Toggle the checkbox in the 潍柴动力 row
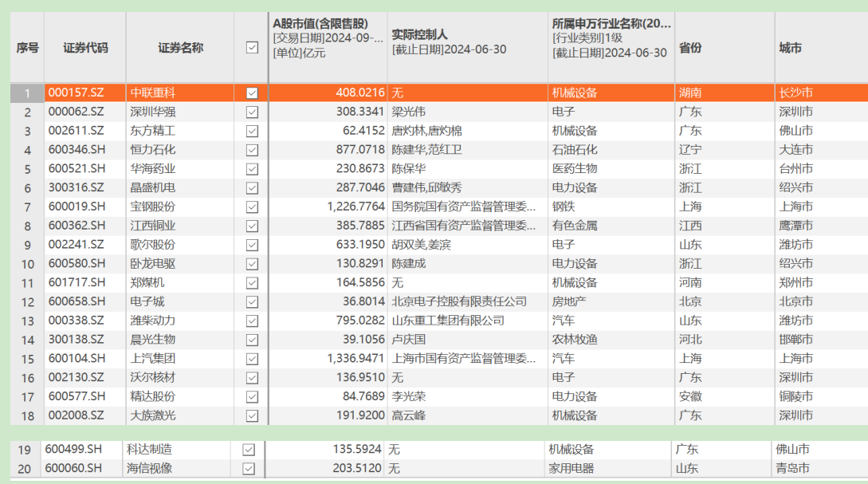Screen dimensions: 868x484 pos(252,321)
